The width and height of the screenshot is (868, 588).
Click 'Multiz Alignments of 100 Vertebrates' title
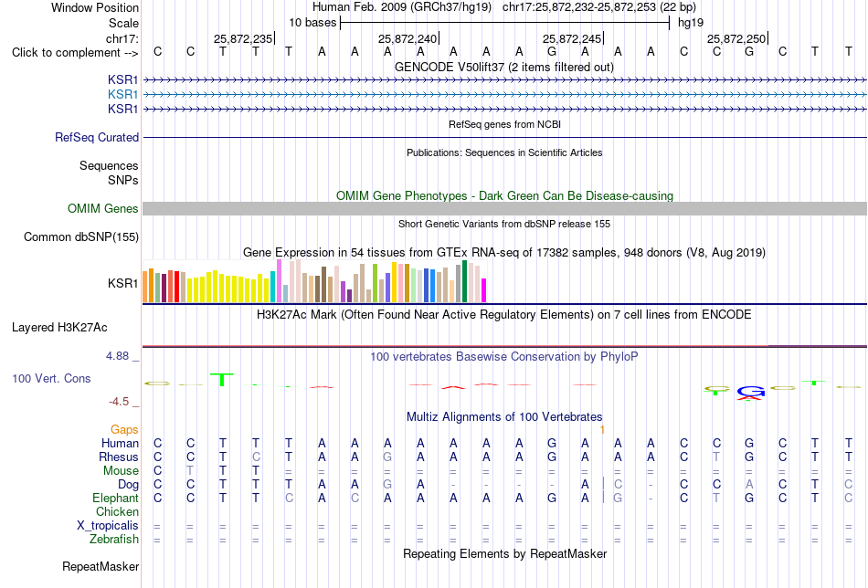504,416
